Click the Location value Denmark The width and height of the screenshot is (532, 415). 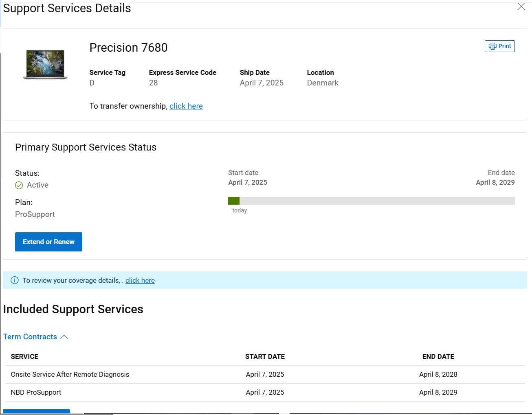tap(323, 83)
